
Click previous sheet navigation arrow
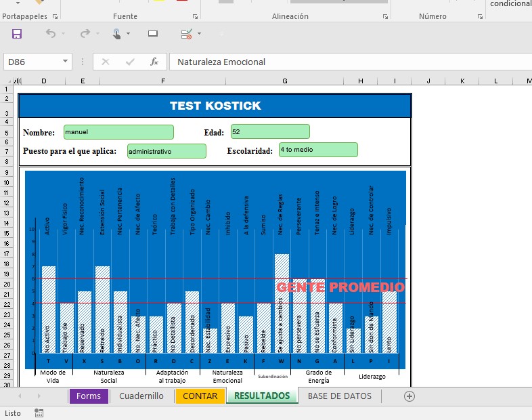(20, 396)
